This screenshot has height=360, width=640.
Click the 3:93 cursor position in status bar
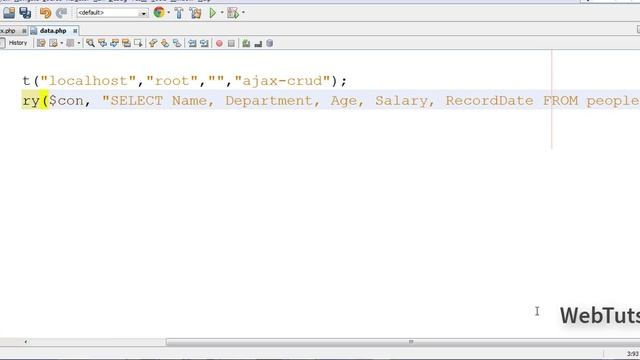[632, 353]
